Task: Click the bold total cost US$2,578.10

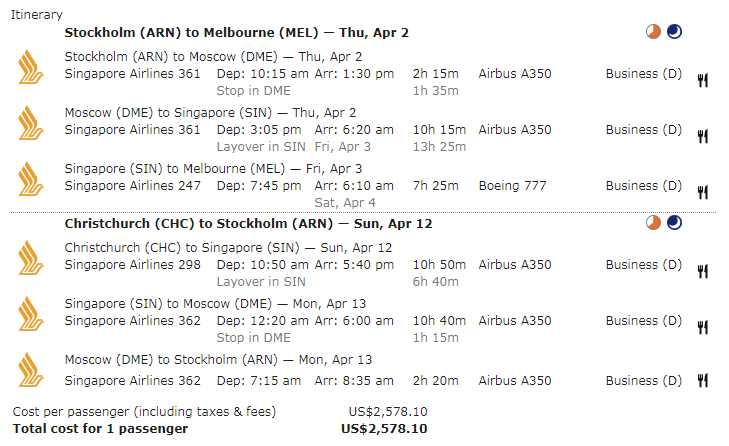Action: click(x=384, y=429)
